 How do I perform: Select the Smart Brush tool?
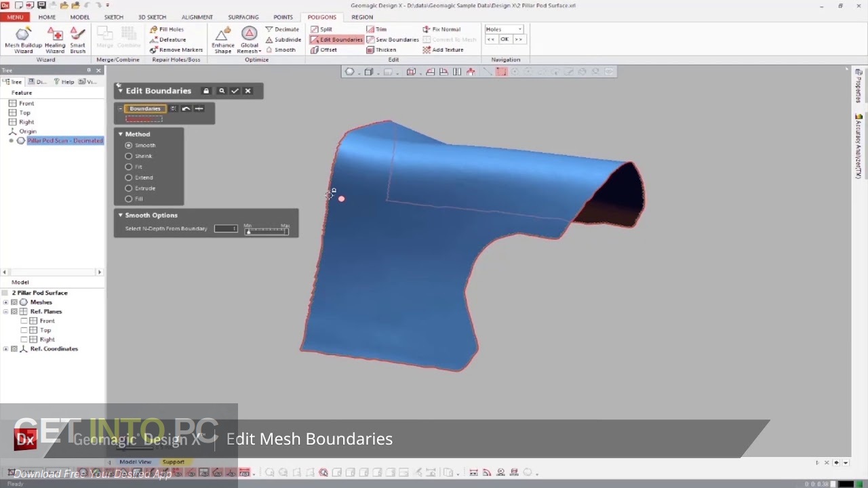pos(77,40)
